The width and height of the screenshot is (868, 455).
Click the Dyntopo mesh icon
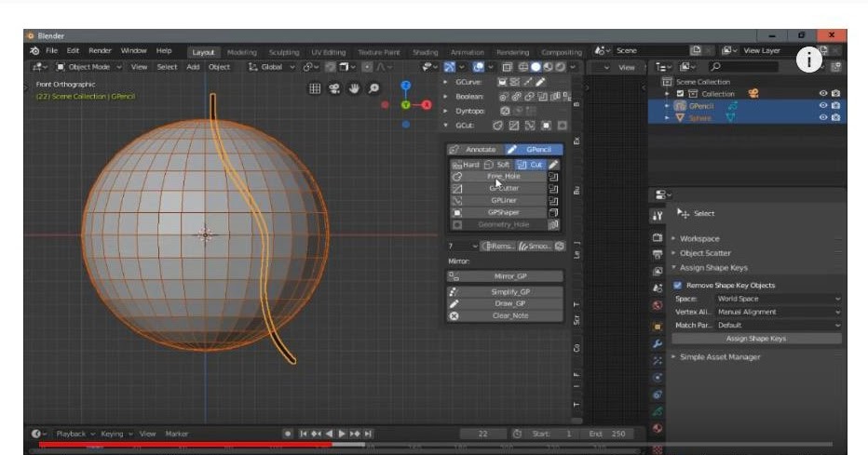point(505,111)
